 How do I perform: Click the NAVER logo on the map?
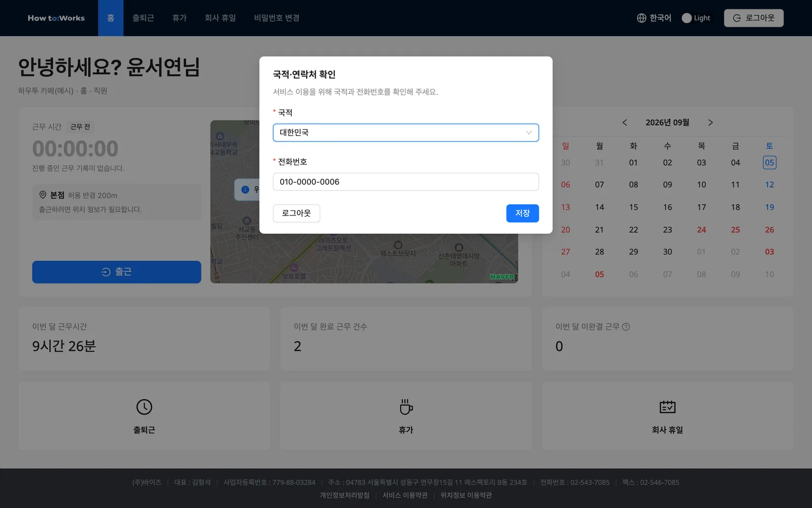point(502,277)
